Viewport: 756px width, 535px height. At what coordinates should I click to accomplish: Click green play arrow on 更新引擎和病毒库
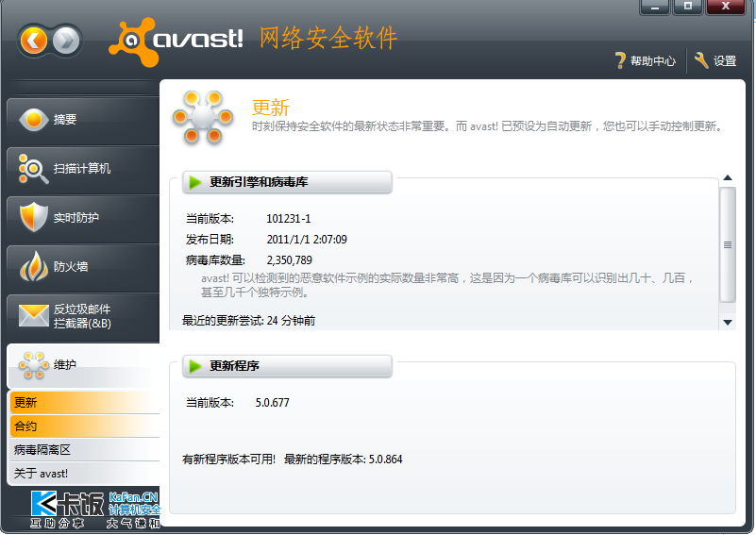coord(195,182)
